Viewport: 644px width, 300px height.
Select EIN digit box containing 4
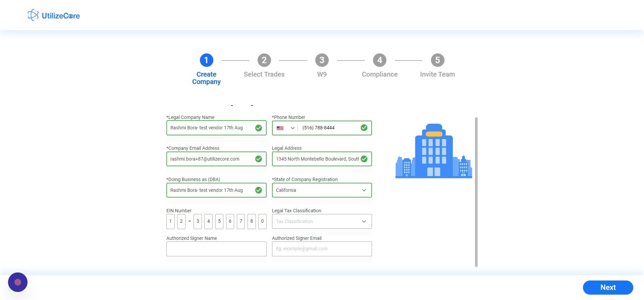[209, 221]
